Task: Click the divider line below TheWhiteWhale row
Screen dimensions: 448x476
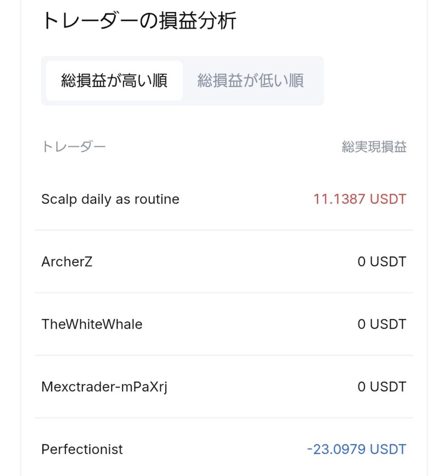Action: pyautogui.click(x=223, y=356)
